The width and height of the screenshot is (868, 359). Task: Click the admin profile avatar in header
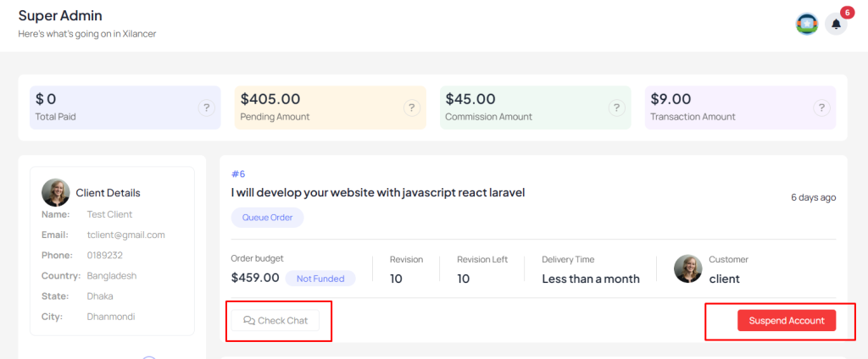pos(807,25)
